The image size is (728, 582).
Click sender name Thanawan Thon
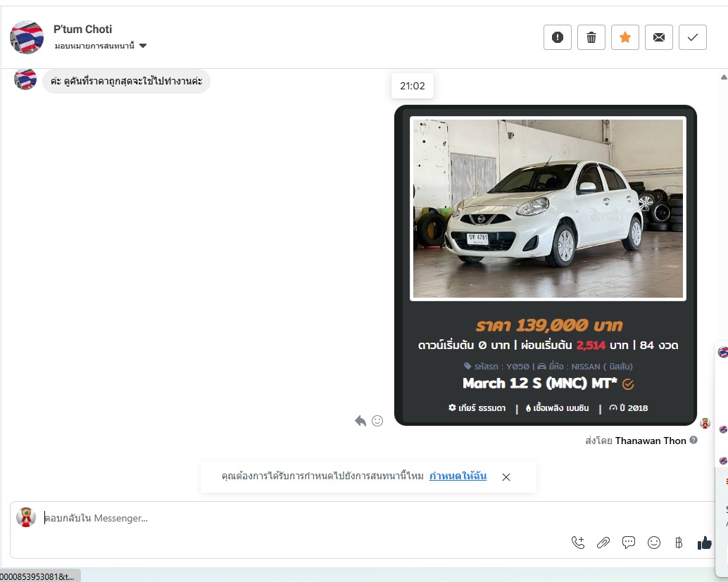pyautogui.click(x=651, y=441)
